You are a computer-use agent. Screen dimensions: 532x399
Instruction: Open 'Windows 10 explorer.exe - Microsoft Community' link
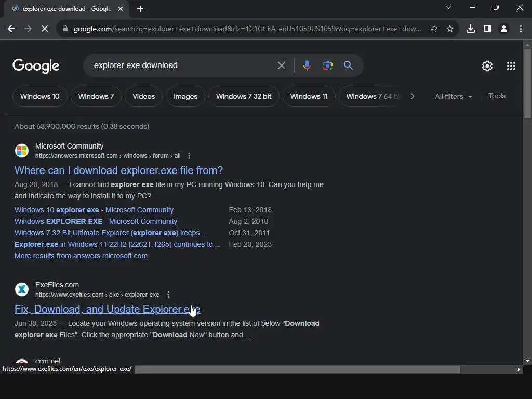point(94,210)
